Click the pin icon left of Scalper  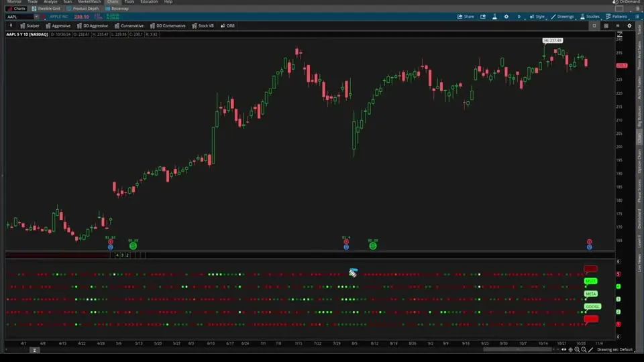pos(11,25)
